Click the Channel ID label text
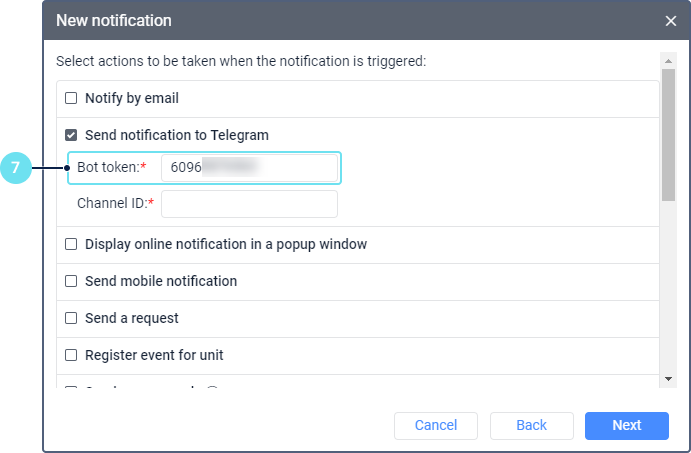The width and height of the screenshot is (691, 453). (113, 204)
